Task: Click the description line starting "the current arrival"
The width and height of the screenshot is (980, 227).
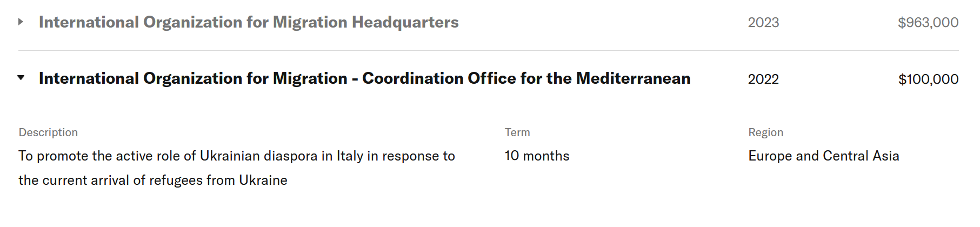Action: tap(152, 181)
